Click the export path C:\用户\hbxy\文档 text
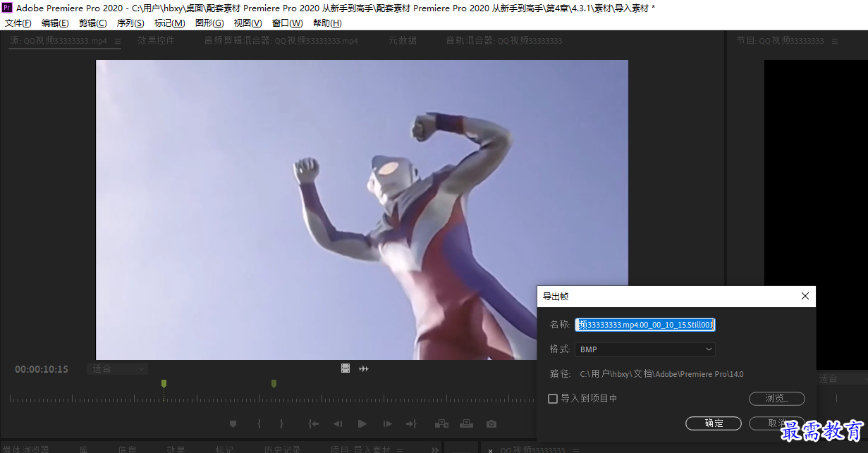 click(661, 375)
